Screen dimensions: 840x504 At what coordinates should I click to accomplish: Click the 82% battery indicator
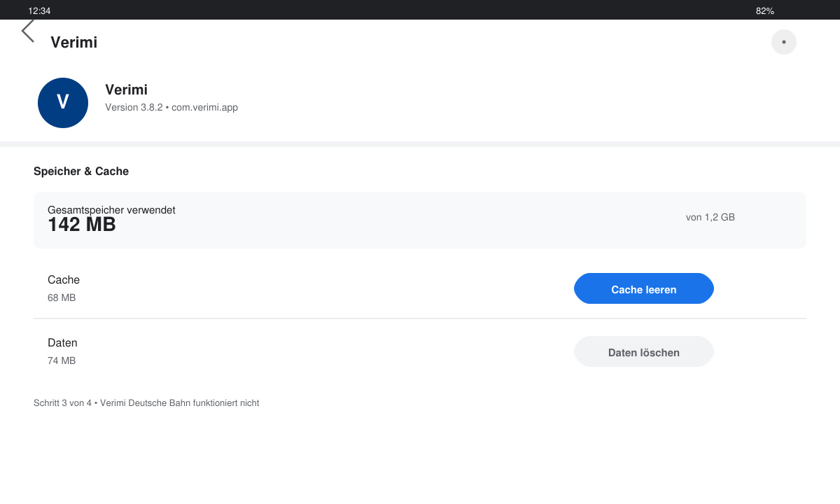[x=765, y=11]
